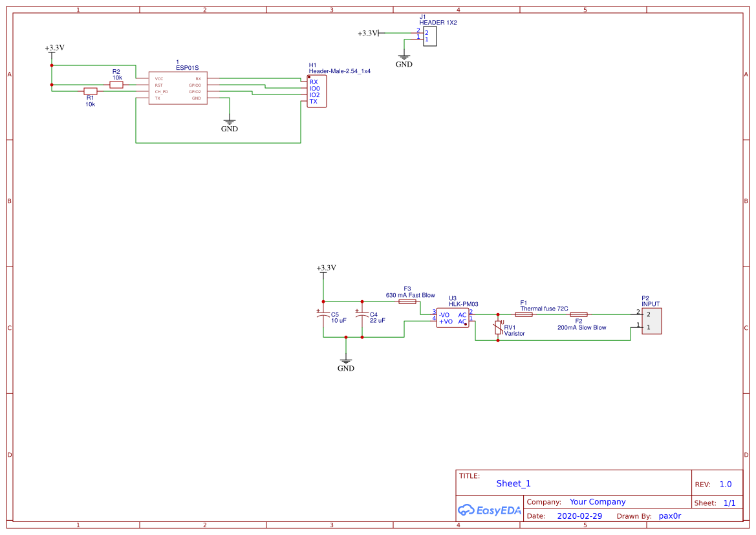Screen dimensions: 756x535
Task: Select the Header-Male-2.54_1x4 symbol H1
Action: (x=316, y=91)
